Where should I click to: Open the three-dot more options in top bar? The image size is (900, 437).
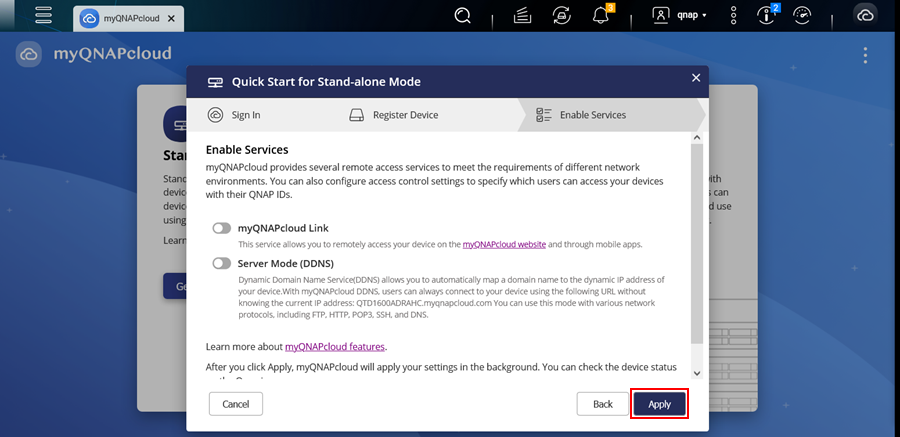coord(734,16)
